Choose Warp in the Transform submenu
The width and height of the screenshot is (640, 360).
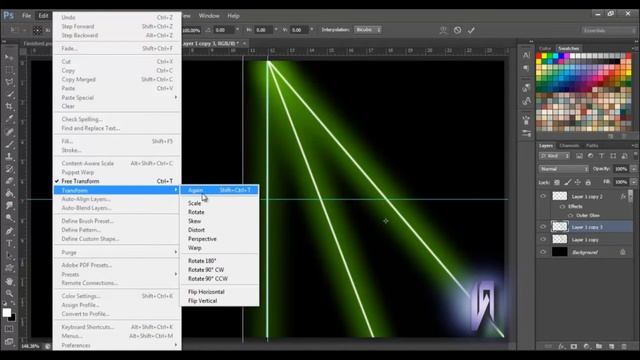pyautogui.click(x=220, y=248)
